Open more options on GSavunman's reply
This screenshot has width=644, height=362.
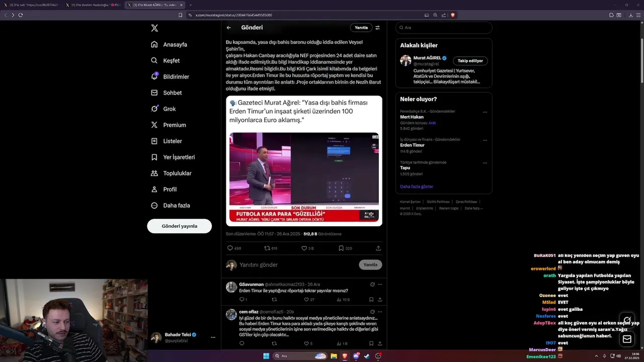[x=379, y=285]
